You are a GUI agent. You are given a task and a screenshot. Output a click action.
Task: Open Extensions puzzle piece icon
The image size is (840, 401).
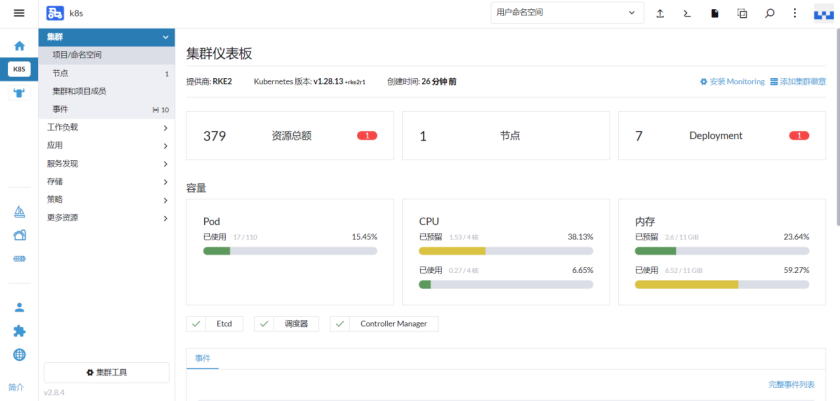[x=19, y=331]
